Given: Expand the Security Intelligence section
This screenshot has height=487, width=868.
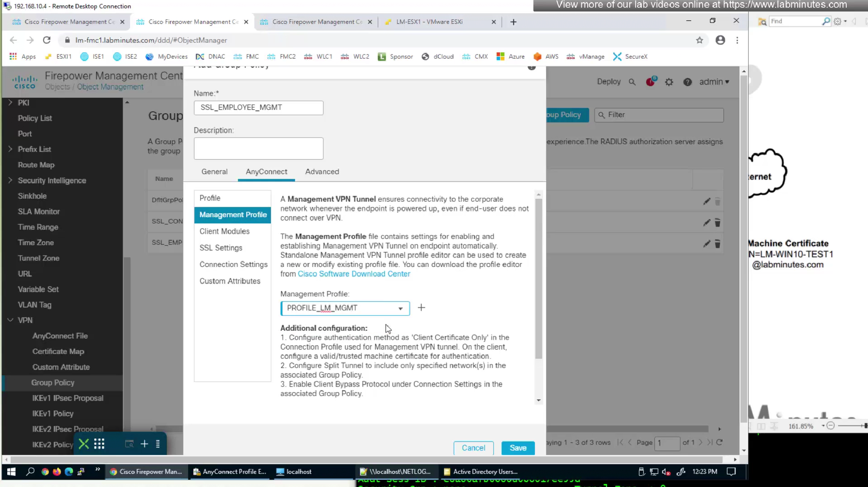Looking at the screenshot, I should (x=11, y=180).
